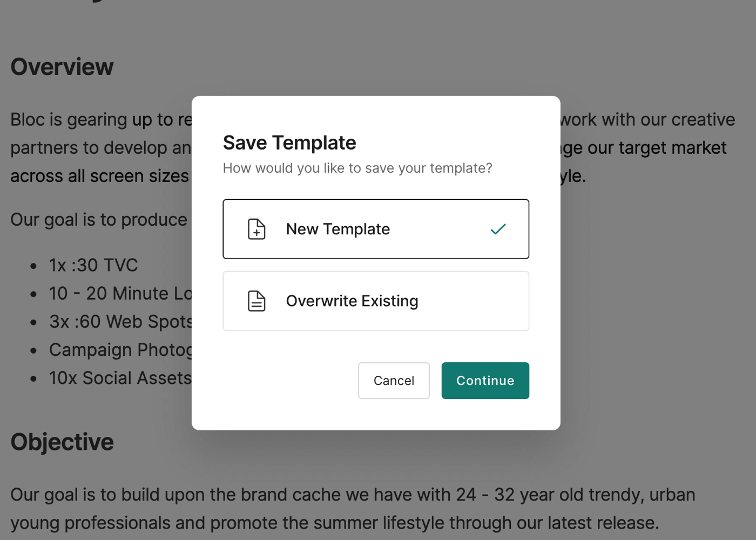Click the 'work with our creative' text
Image resolution: width=756 pixels, height=540 pixels.
(647, 120)
